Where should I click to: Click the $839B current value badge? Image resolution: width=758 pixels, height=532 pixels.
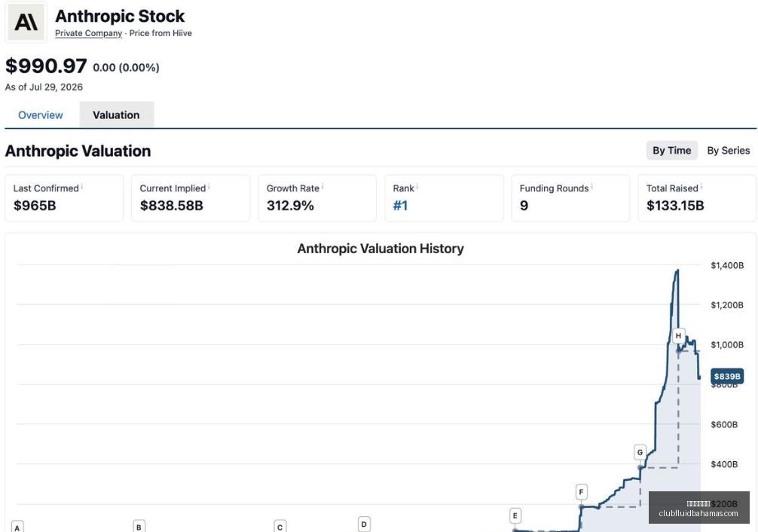pos(727,376)
